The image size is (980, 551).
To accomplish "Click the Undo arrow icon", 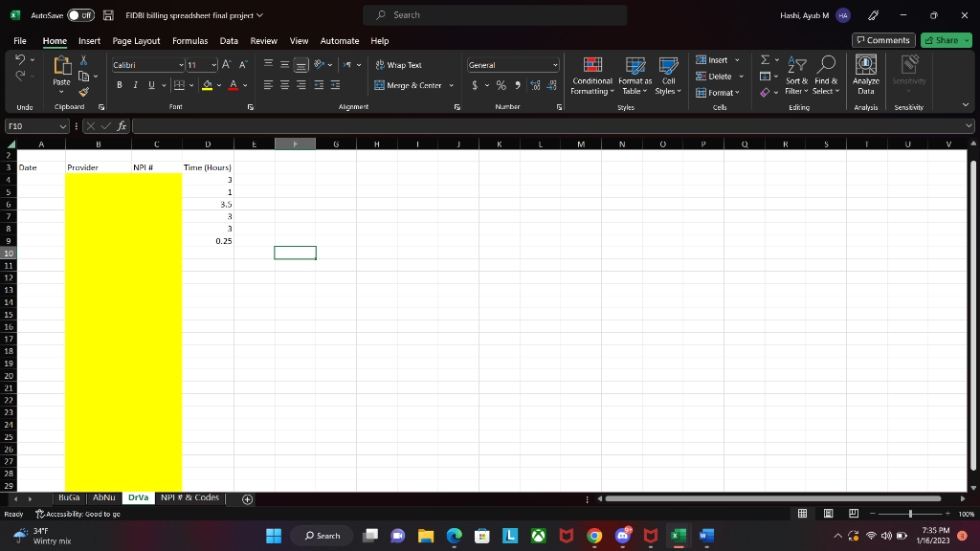I will coord(20,59).
